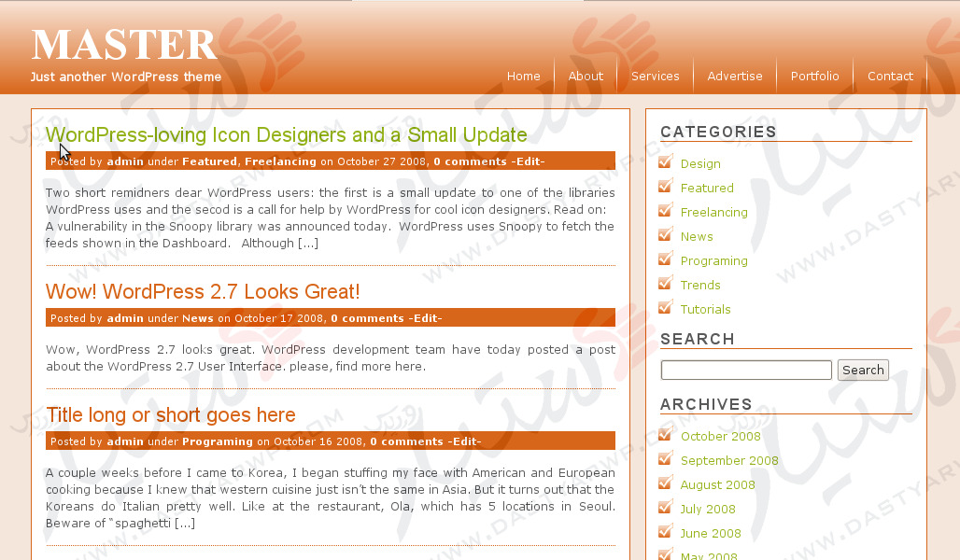The width and height of the screenshot is (960, 560).
Task: Open 'WordPress-loving Icon Designers' post title
Action: 287,135
